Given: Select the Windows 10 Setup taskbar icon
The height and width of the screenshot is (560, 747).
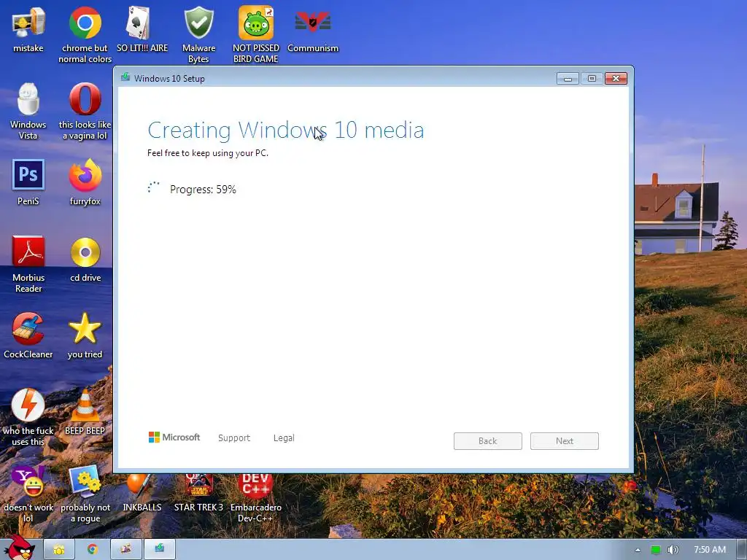Looking at the screenshot, I should [x=160, y=550].
